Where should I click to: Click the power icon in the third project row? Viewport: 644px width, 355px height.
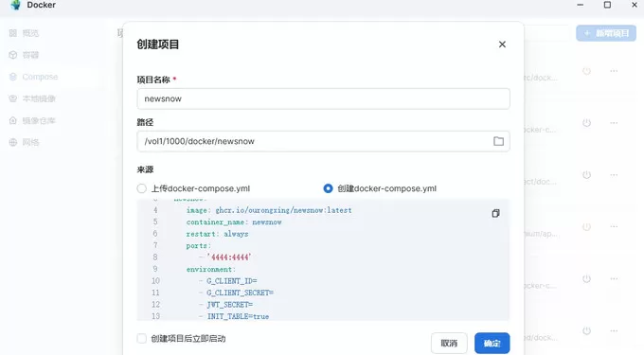click(x=586, y=175)
